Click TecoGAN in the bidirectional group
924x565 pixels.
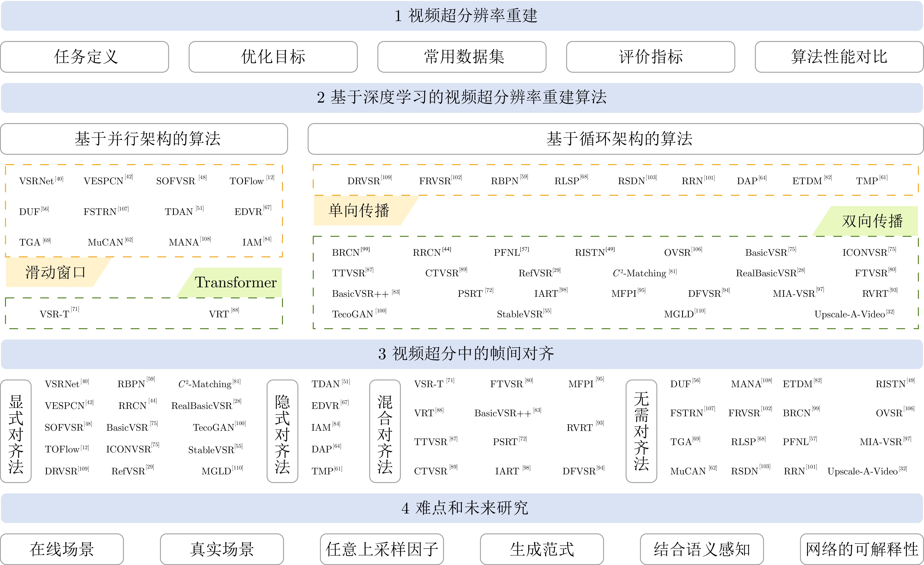click(x=359, y=313)
